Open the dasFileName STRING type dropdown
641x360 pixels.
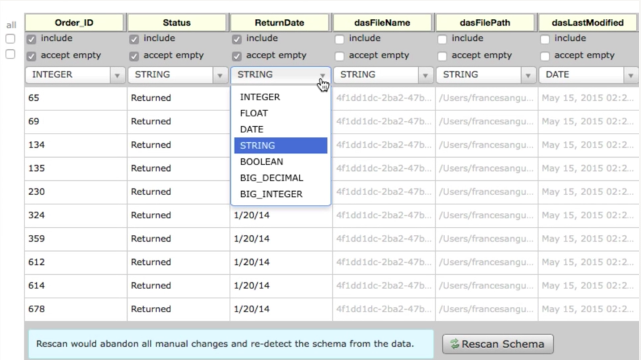pyautogui.click(x=383, y=75)
